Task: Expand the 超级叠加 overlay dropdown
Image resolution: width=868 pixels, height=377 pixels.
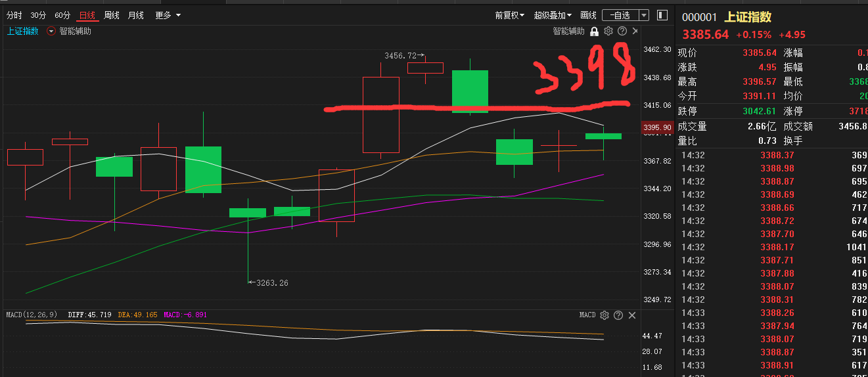Action: [x=553, y=15]
